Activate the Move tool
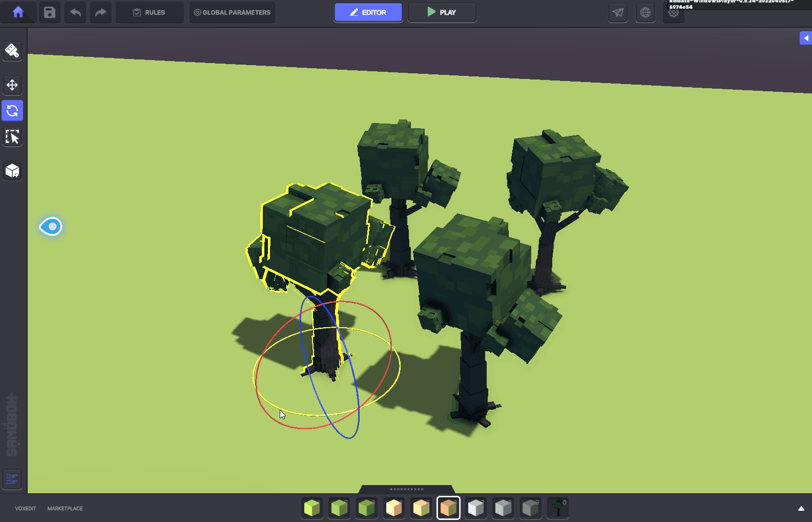 (x=12, y=85)
